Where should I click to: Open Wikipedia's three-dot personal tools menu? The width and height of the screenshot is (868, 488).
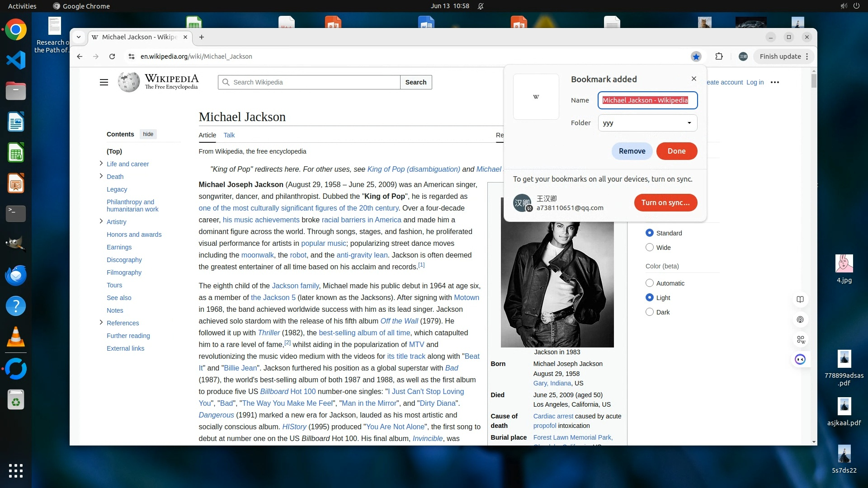click(x=774, y=82)
